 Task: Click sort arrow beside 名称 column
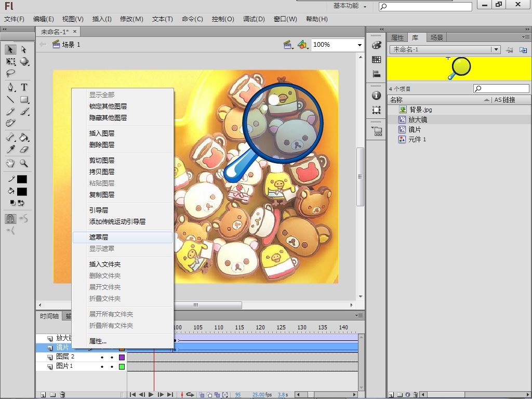pos(487,100)
